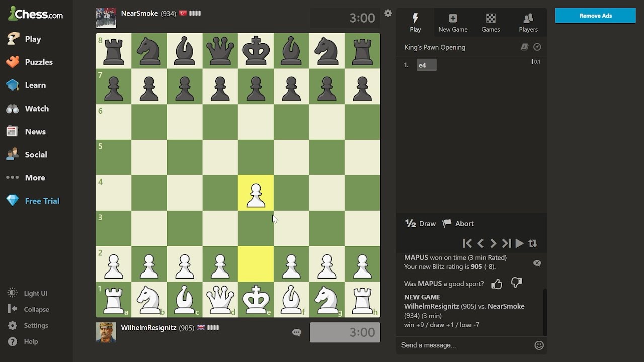The image size is (644, 362).
Task: Open Help in the sidebar
Action: point(23,341)
